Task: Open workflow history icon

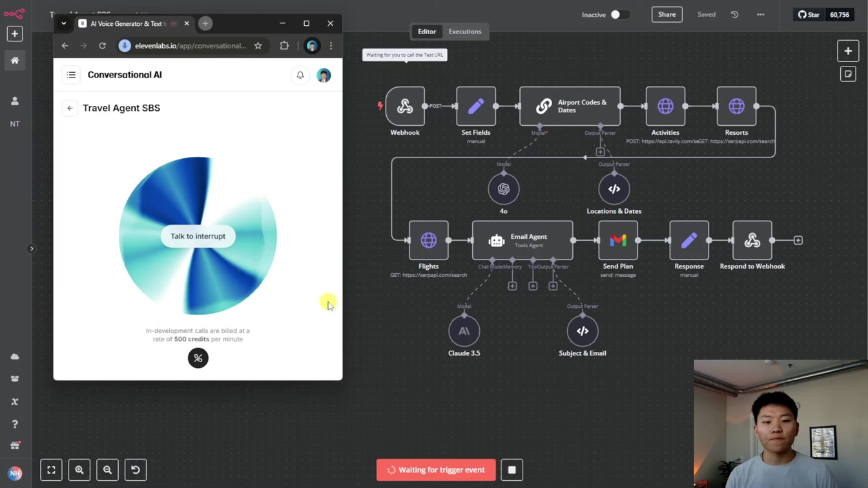Action: (734, 14)
